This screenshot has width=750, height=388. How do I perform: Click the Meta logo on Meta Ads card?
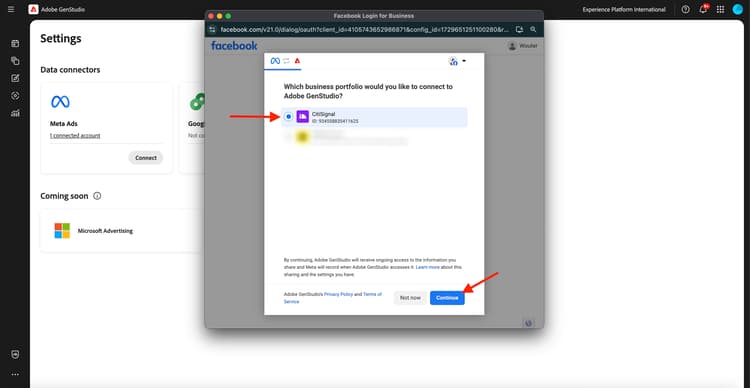(x=60, y=101)
